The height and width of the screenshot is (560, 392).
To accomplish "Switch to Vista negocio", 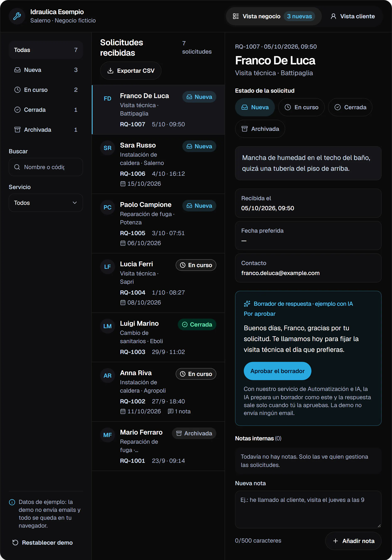I will (x=273, y=16).
